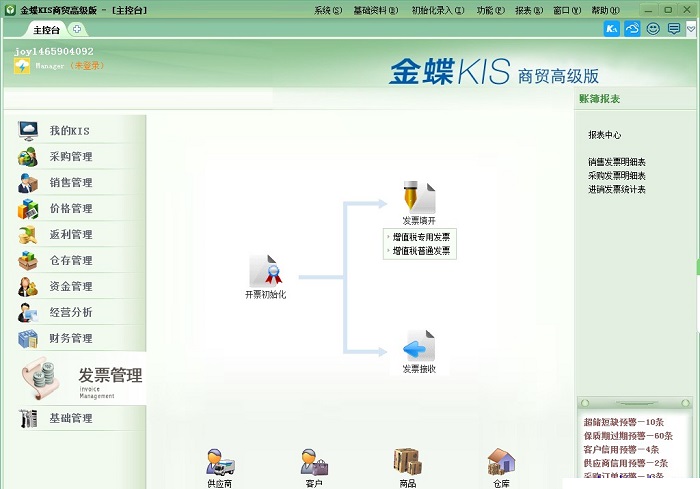Open the 仓库 warehouse icon
700x489 pixels.
[x=501, y=462]
